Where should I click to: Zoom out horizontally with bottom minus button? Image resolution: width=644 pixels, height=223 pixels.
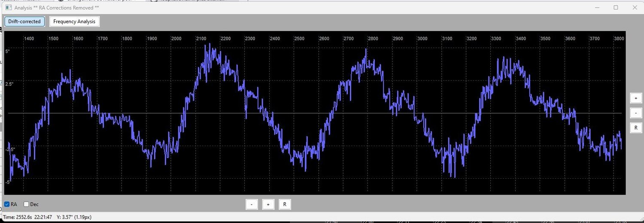coord(252,204)
